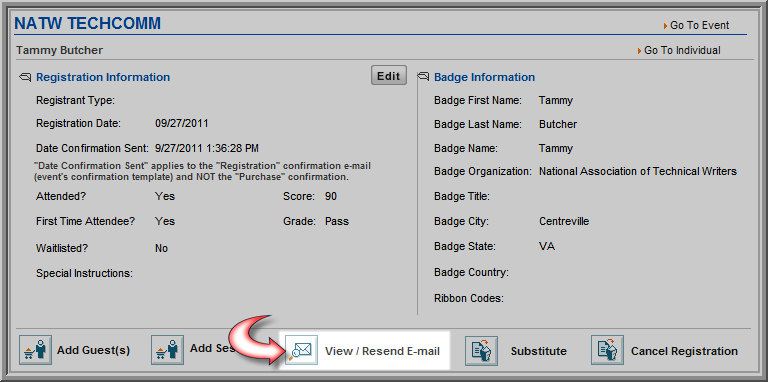The image size is (768, 382).
Task: Click the Add Session icon
Action: pos(168,350)
